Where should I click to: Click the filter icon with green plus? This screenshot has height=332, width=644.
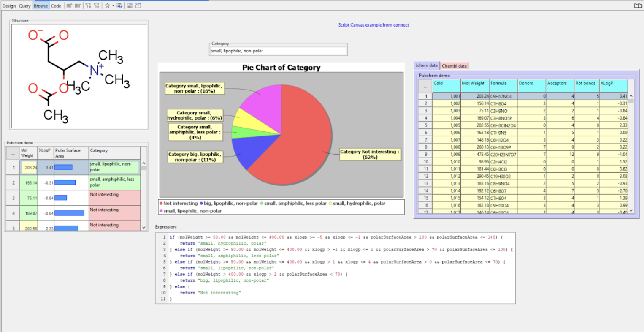pyautogui.click(x=97, y=6)
